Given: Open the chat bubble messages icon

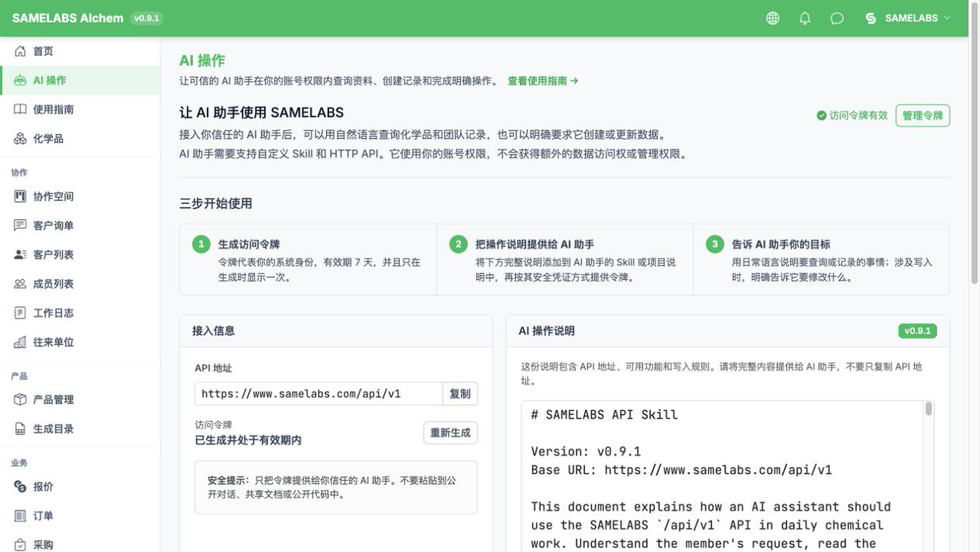Looking at the screenshot, I should [x=837, y=18].
